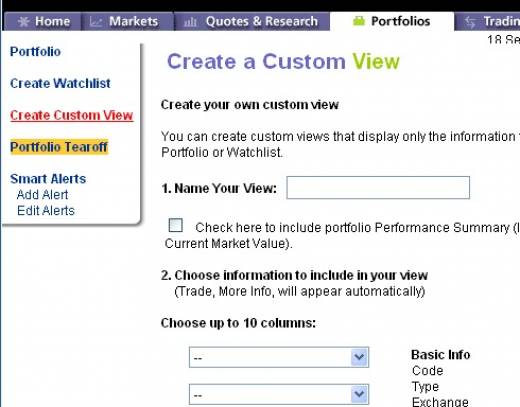
Task: Click the Create Watchlist link
Action: (x=60, y=83)
